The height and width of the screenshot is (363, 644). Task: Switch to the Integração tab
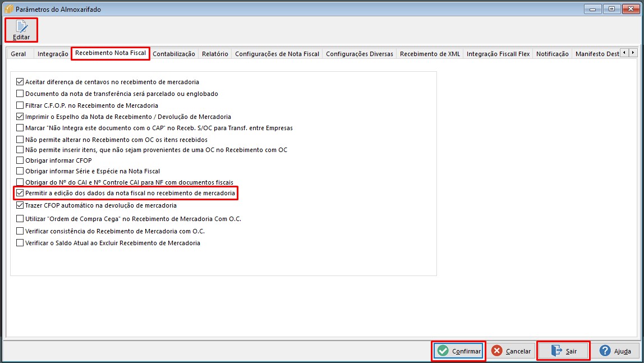[53, 54]
